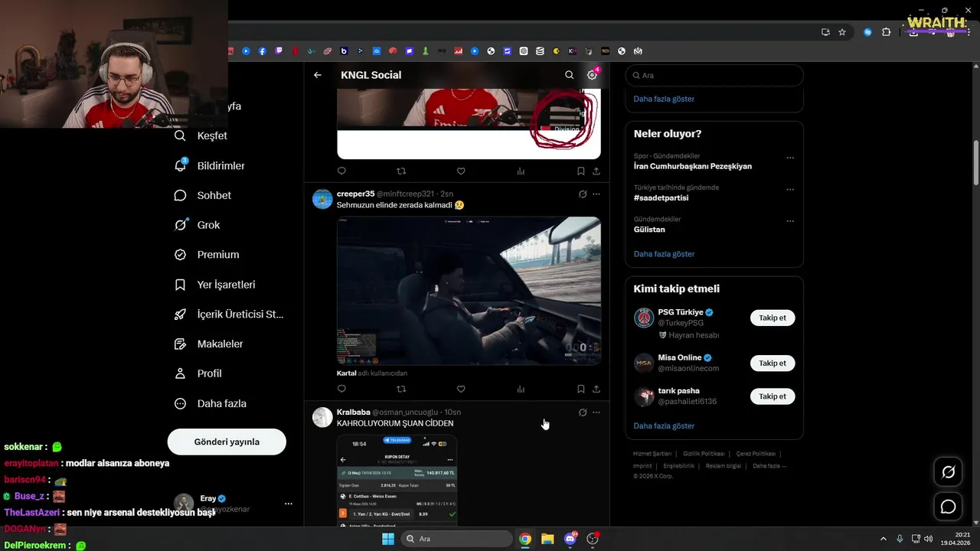Click the taskbar Ara search box
980x551 pixels.
click(456, 539)
